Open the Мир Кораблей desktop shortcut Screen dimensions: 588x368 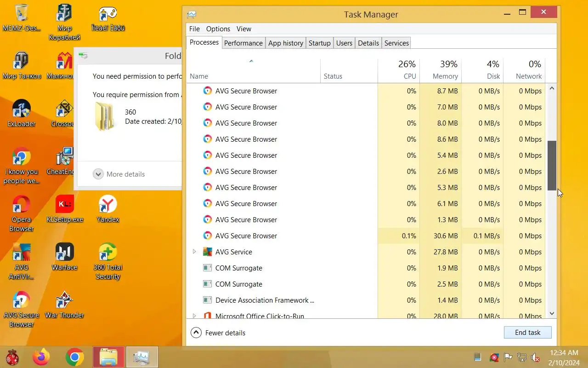64,22
